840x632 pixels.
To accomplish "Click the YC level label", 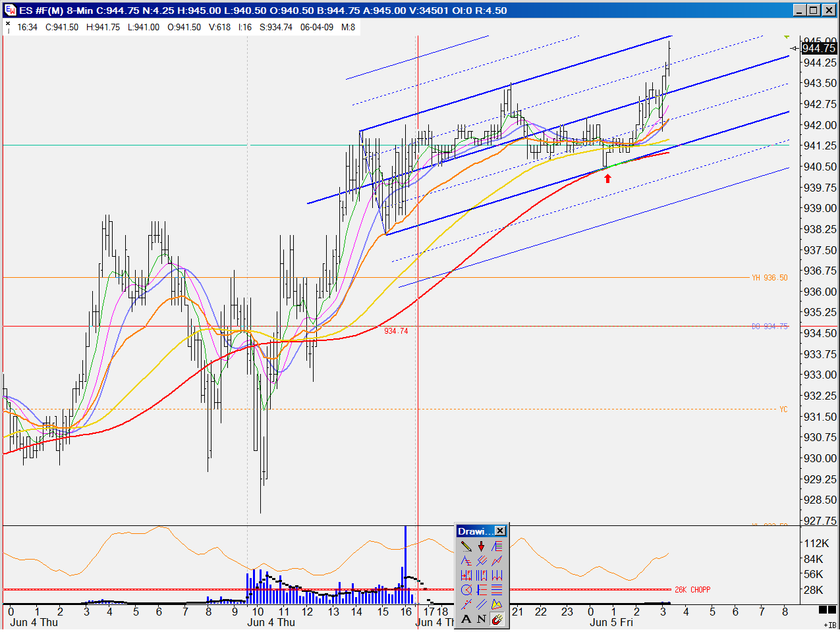I will pos(783,409).
